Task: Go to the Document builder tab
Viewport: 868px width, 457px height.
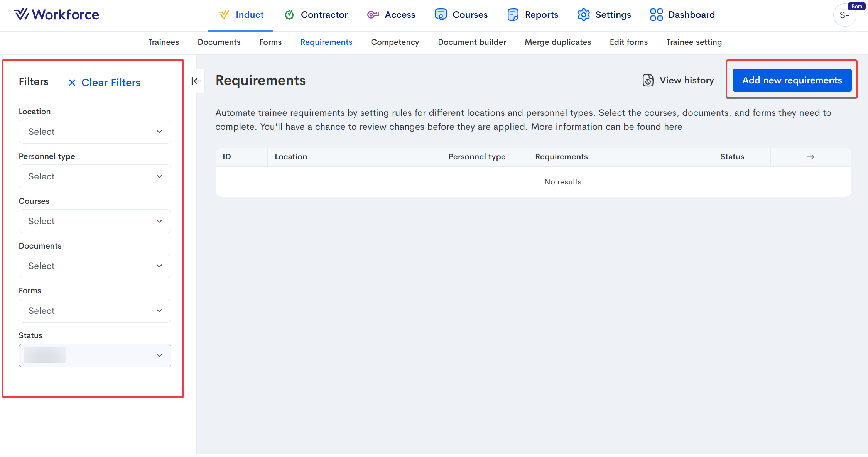Action: (x=472, y=42)
